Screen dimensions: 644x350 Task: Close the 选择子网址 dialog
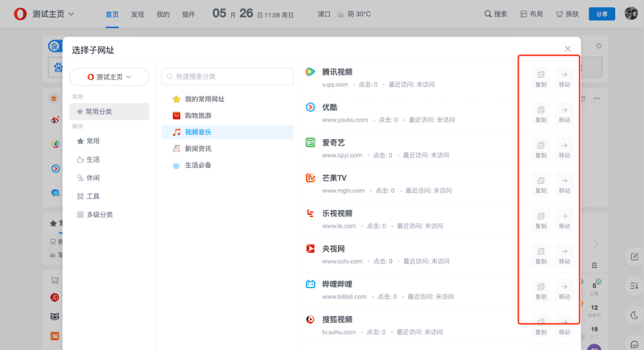click(x=568, y=48)
